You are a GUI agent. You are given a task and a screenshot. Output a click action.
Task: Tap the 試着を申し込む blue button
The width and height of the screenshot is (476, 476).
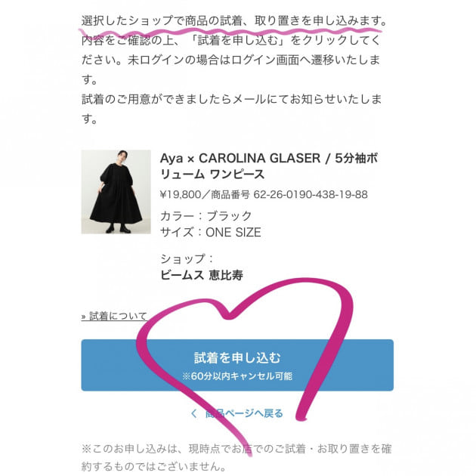237,365
